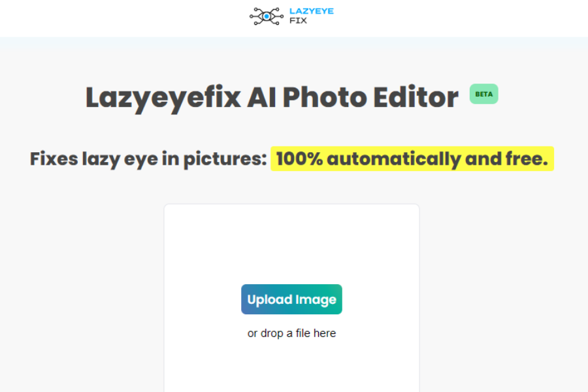The image size is (588, 392).
Task: Click the Lazyeye Fix eye logo icon
Action: pos(267,16)
